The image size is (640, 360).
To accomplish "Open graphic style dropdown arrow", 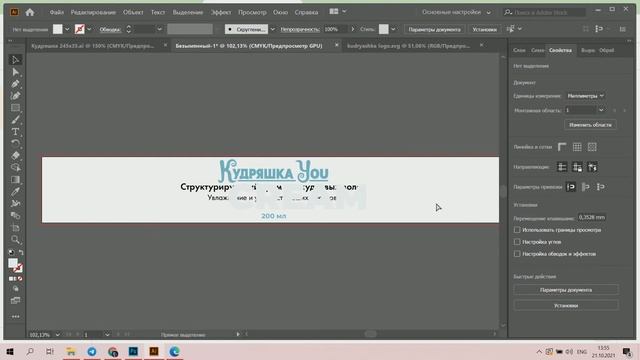I will click(393, 29).
